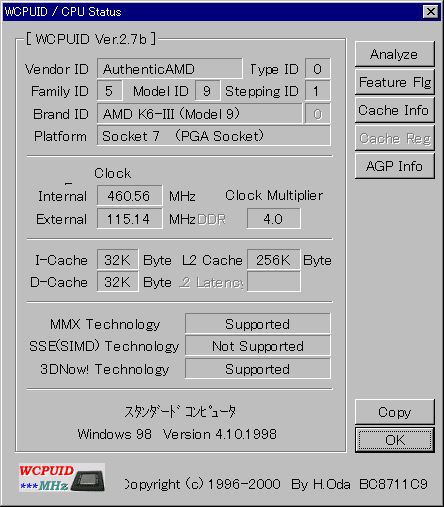This screenshot has width=444, height=507.
Task: Click the BC8711C9 code text
Action: [x=393, y=484]
